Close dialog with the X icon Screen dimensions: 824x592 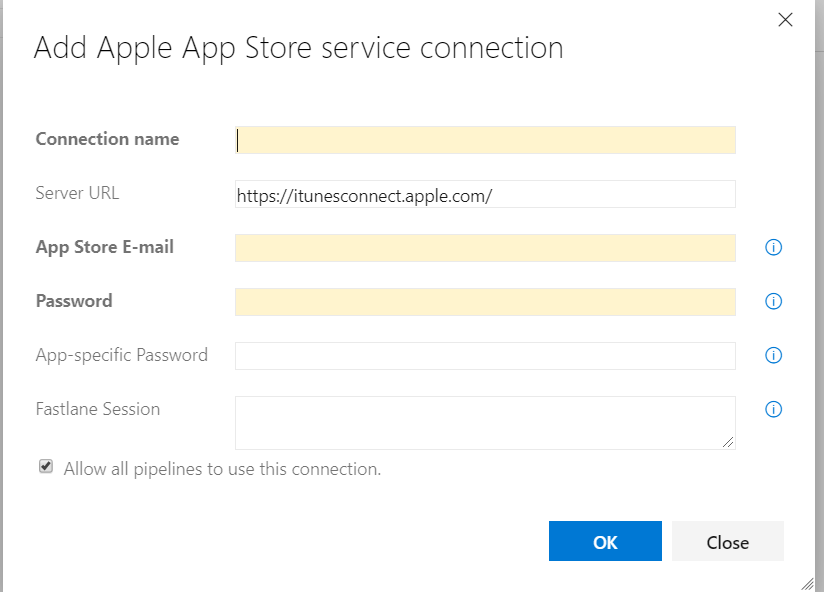click(785, 20)
